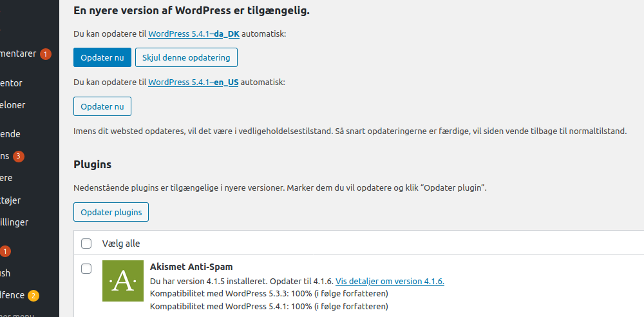Open the Brugere sidebar menu item
This screenshot has width=644, height=317.
click(6, 178)
